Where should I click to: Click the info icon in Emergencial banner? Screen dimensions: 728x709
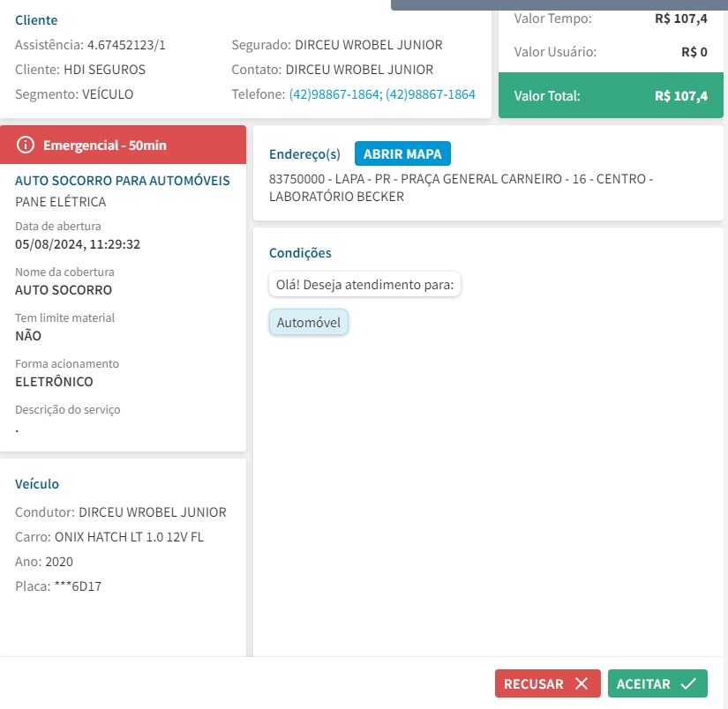point(26,145)
